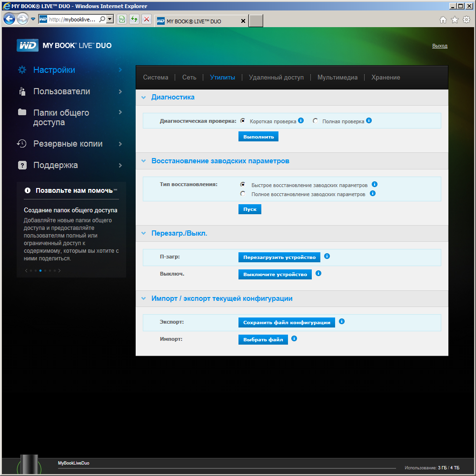Collapse Восстановление заводских параметров section
476x476 pixels.
point(144,161)
